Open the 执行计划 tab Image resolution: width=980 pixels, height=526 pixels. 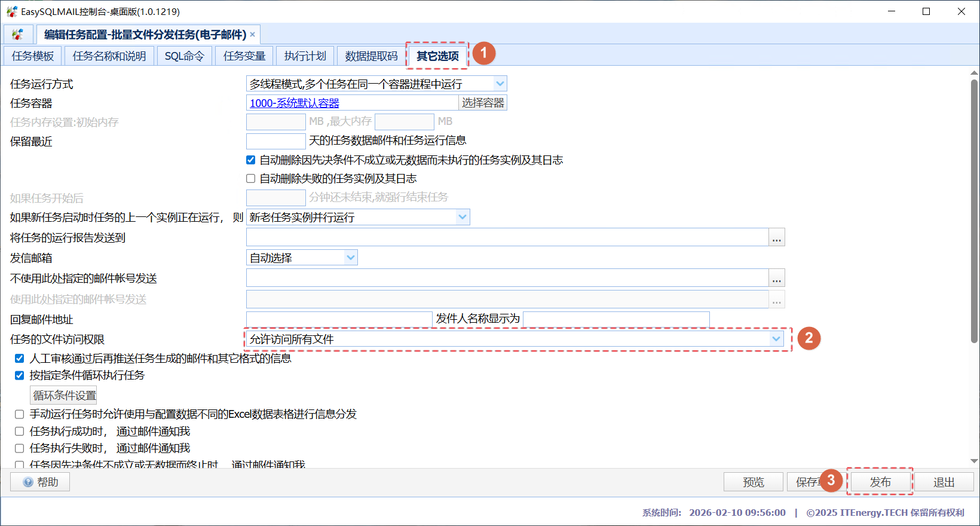click(x=305, y=56)
